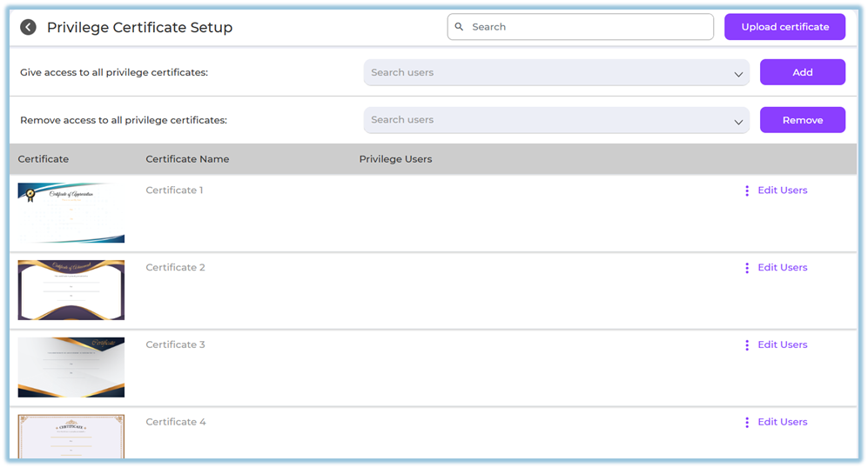868x468 pixels.
Task: Click the back arrow icon
Action: point(29,27)
